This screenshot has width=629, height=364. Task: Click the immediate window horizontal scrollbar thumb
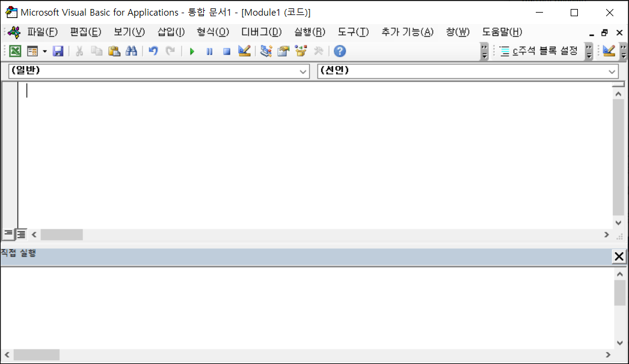[37, 355]
